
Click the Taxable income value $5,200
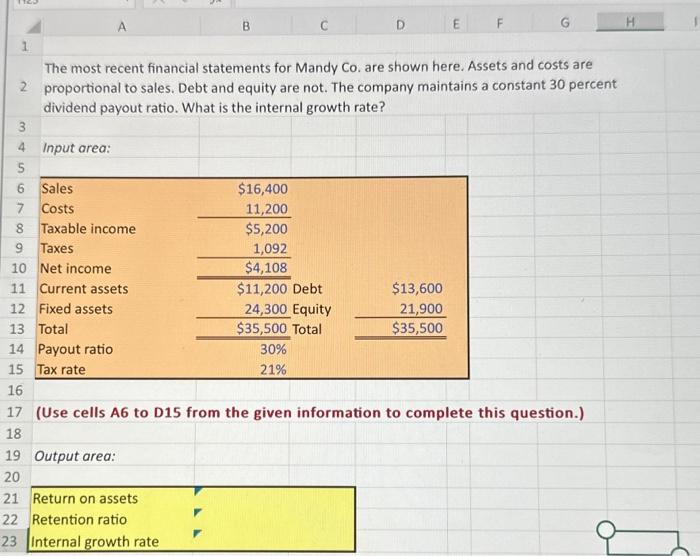pos(267,229)
